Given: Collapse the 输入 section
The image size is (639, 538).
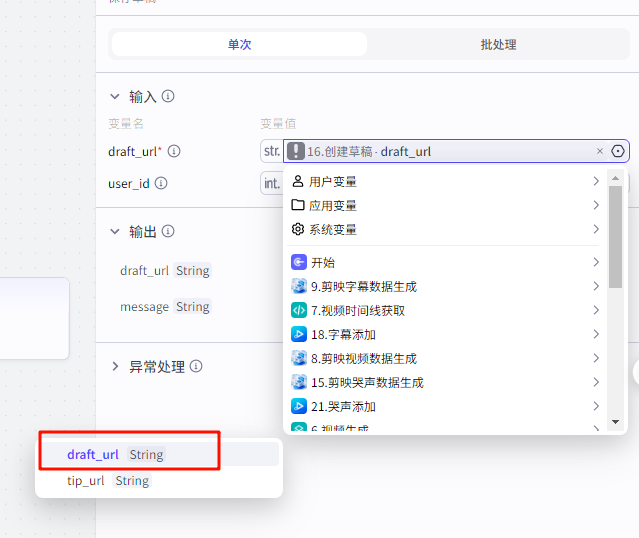Looking at the screenshot, I should pyautogui.click(x=114, y=97).
